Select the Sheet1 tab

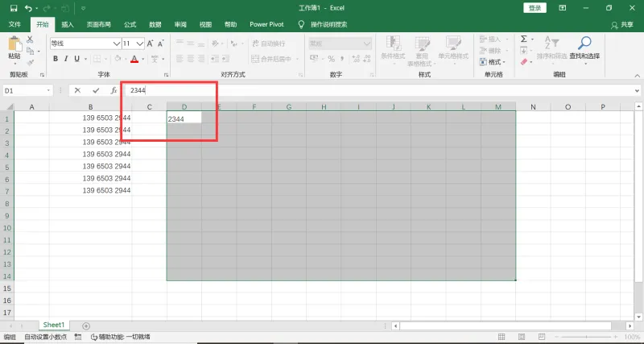coord(54,325)
